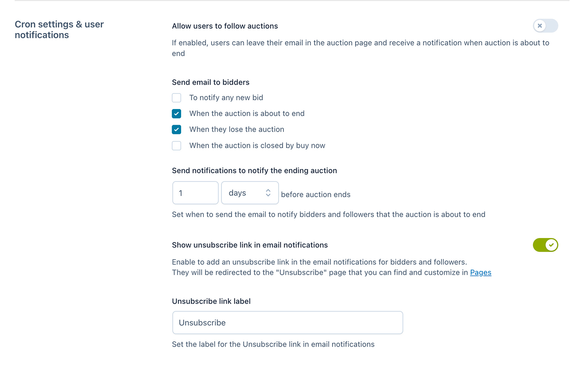Image resolution: width=588 pixels, height=367 pixels.
Task: Enable the Allow users to follow auctions switch
Action: tap(545, 26)
